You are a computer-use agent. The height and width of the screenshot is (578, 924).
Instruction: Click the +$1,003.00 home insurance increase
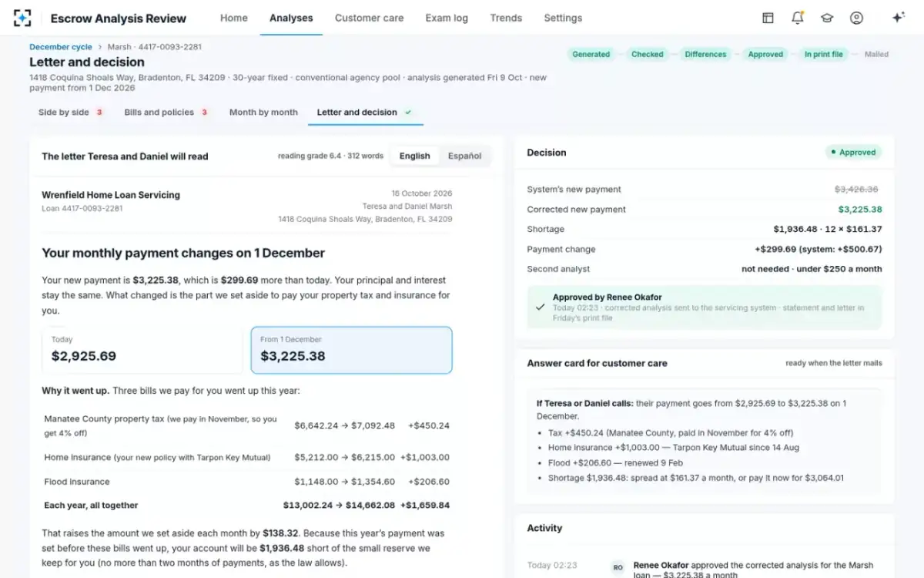(x=425, y=457)
